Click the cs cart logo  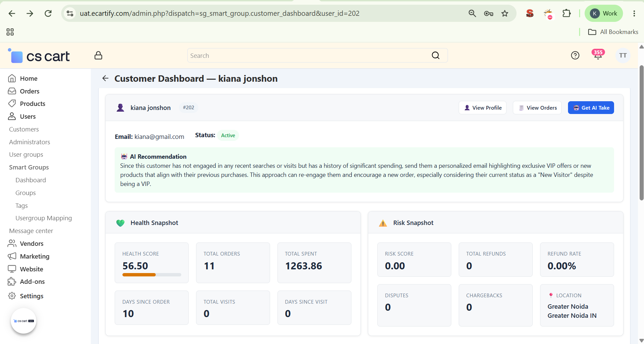[39, 56]
